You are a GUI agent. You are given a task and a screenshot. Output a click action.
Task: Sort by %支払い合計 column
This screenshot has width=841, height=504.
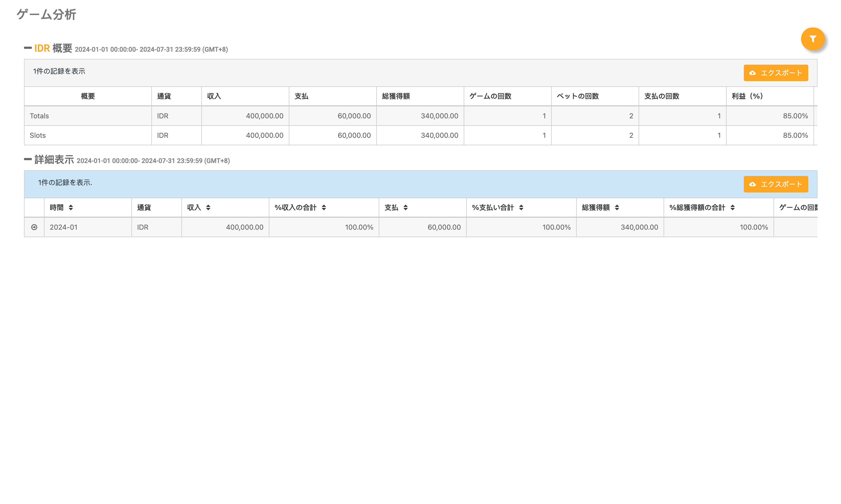point(521,207)
